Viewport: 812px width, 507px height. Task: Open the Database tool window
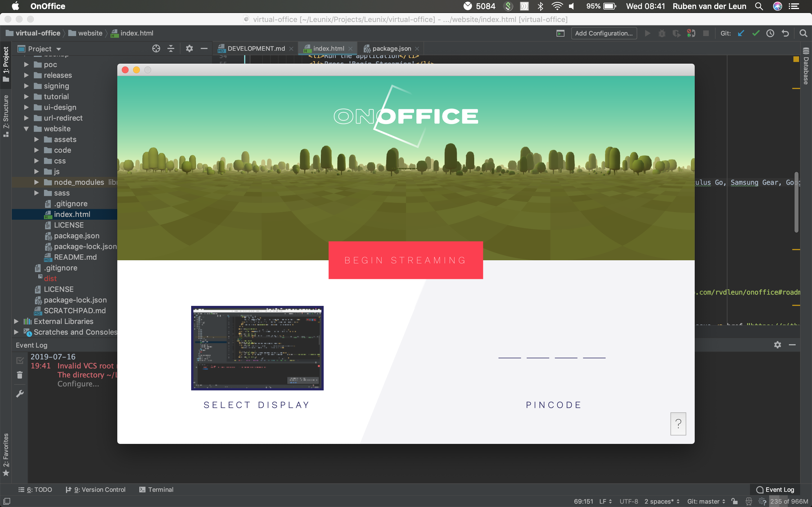pyautogui.click(x=806, y=67)
